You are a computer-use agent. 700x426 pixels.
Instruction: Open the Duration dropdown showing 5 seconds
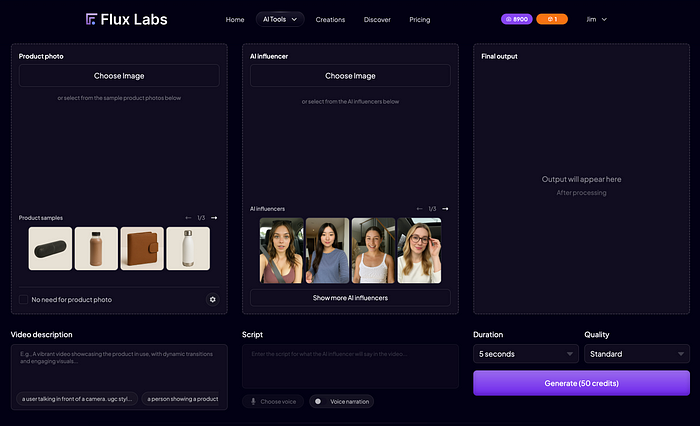point(526,354)
